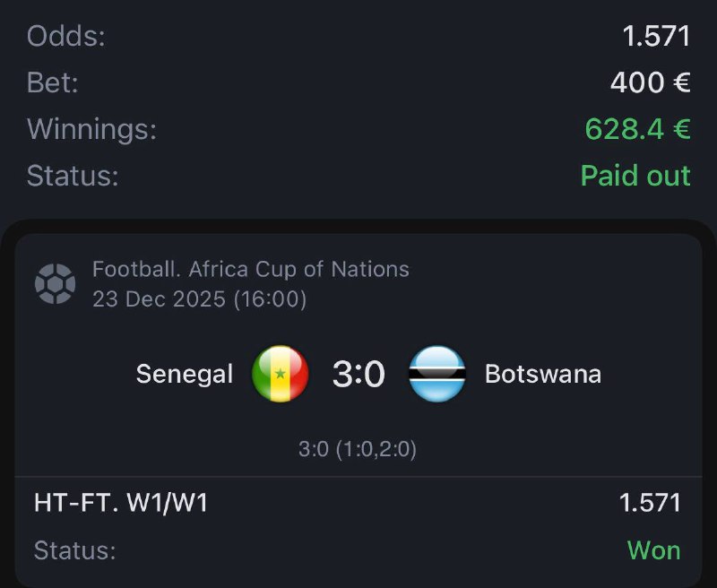
Task: Click the Winnings label
Action: coord(91,129)
